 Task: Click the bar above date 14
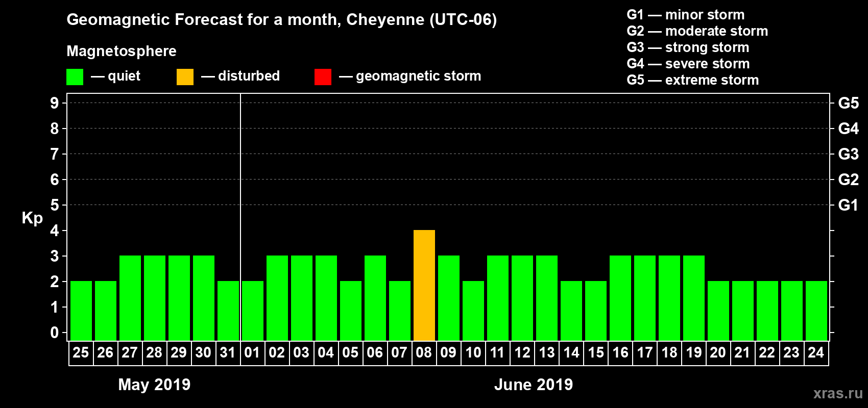[571, 311]
